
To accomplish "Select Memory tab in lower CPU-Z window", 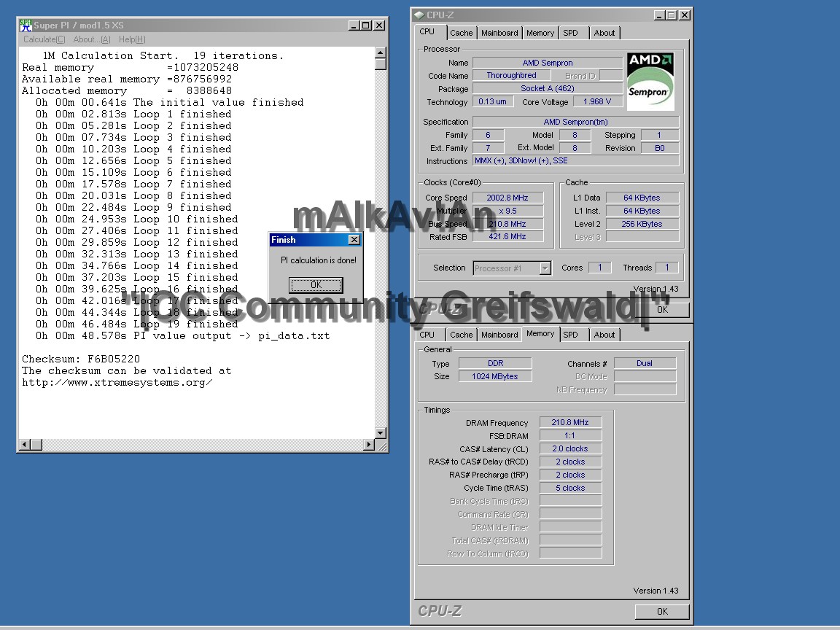I will pos(540,333).
